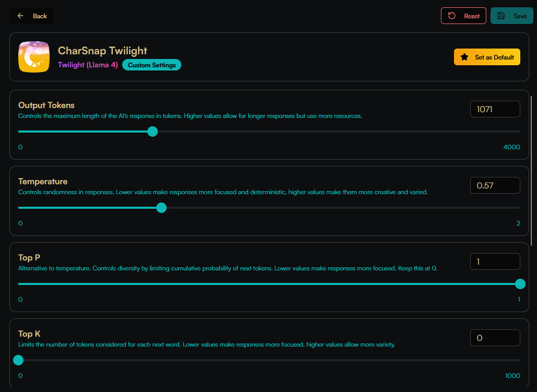
Task: Click the Temperature slider handle
Action: (x=161, y=208)
